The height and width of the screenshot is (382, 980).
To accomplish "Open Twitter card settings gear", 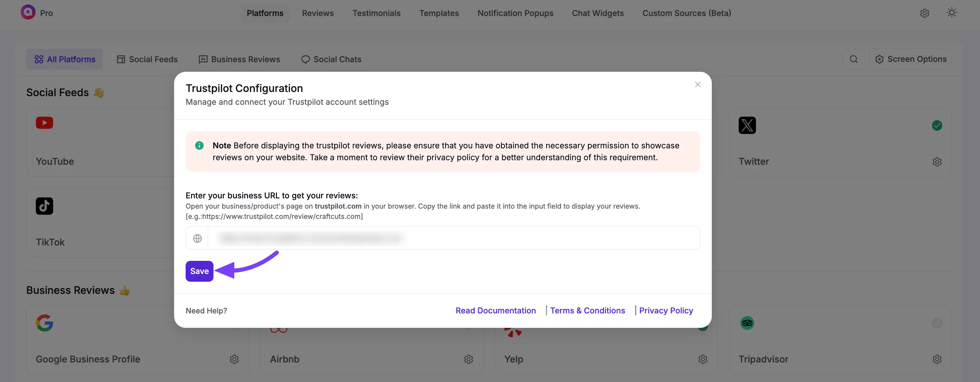I will pyautogui.click(x=936, y=162).
